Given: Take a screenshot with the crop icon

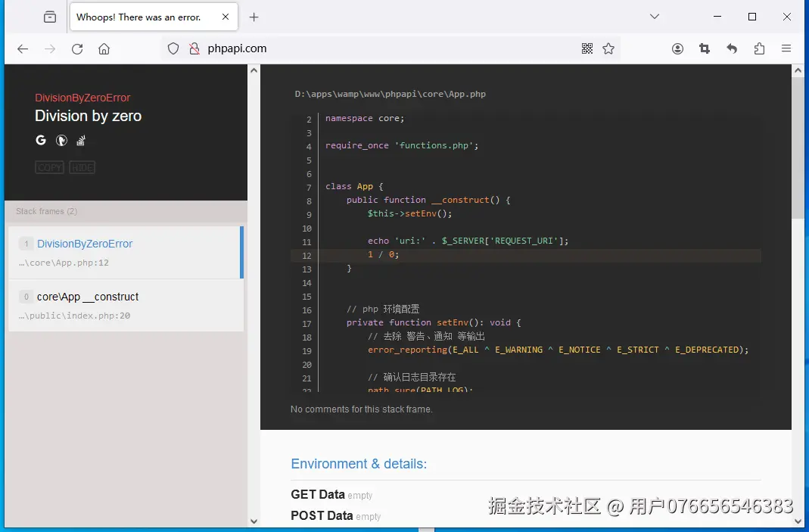Looking at the screenshot, I should (705, 48).
